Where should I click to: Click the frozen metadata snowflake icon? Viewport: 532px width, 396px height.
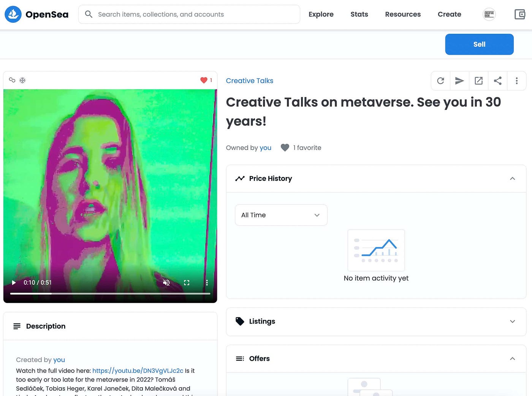(22, 80)
